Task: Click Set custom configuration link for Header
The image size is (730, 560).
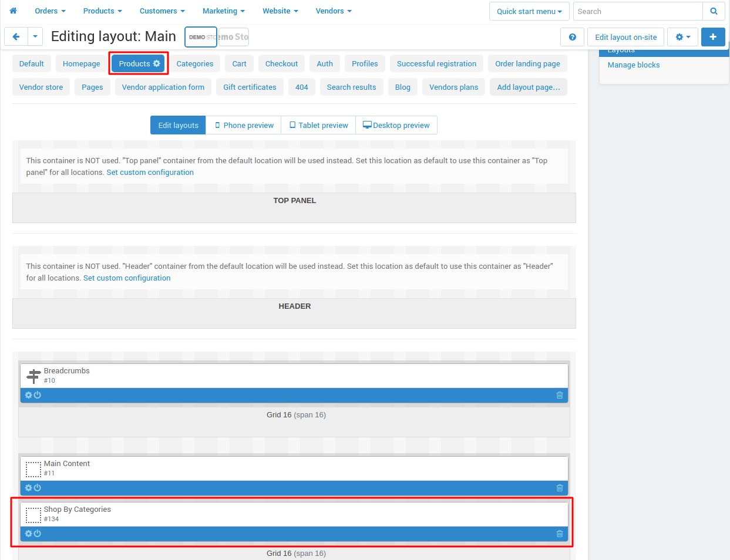Action: [127, 278]
